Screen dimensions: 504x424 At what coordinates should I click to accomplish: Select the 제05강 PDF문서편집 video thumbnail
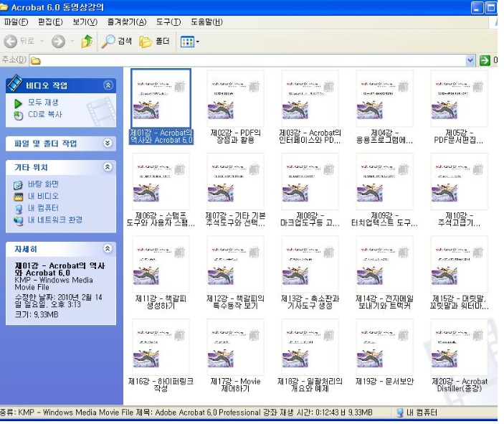(x=459, y=98)
